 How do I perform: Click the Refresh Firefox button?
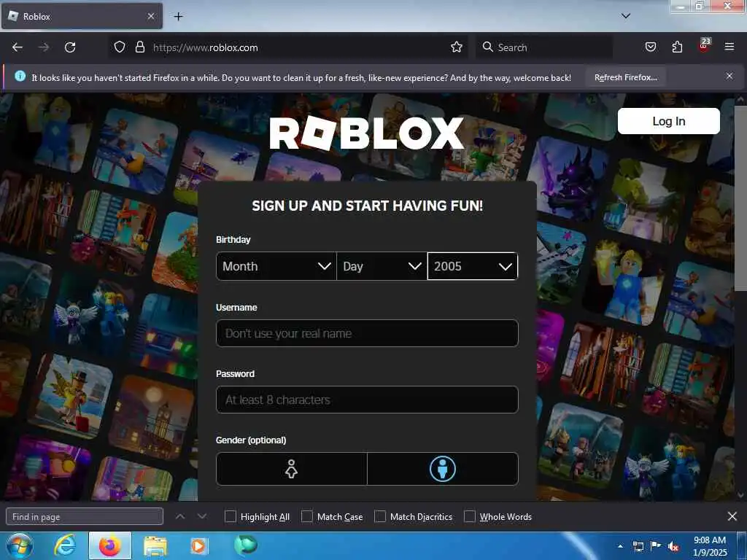click(x=625, y=77)
